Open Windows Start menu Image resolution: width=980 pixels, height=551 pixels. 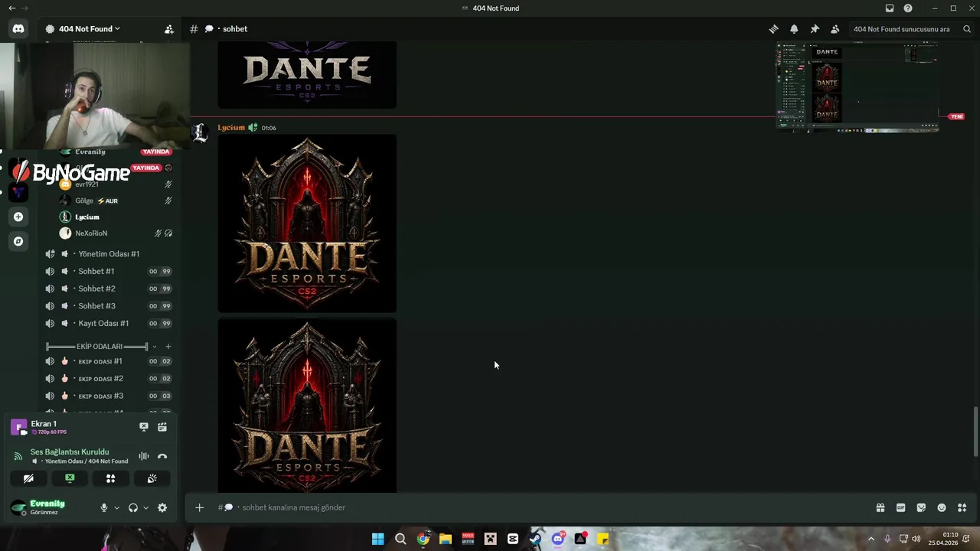(x=378, y=539)
